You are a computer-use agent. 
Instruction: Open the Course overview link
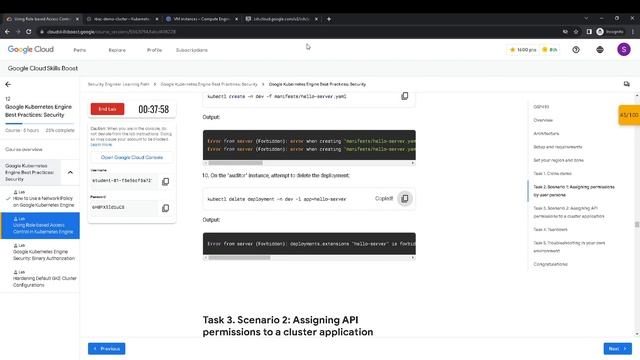point(24,149)
